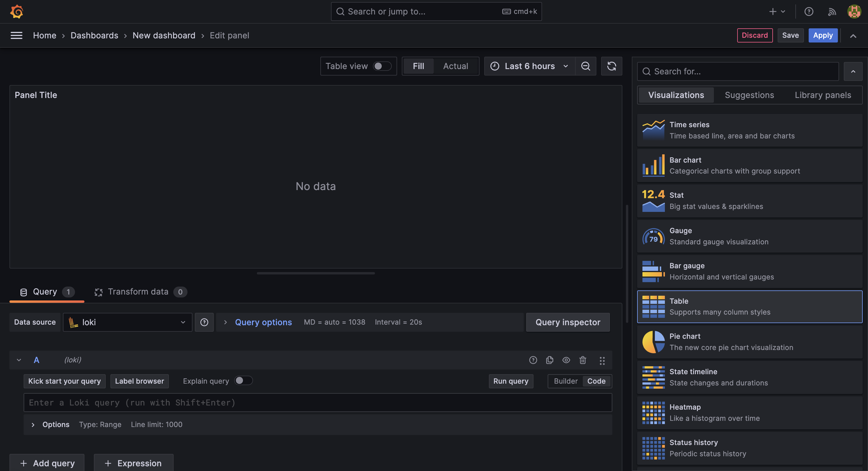
Task: Select the Status history visualization
Action: 749,448
